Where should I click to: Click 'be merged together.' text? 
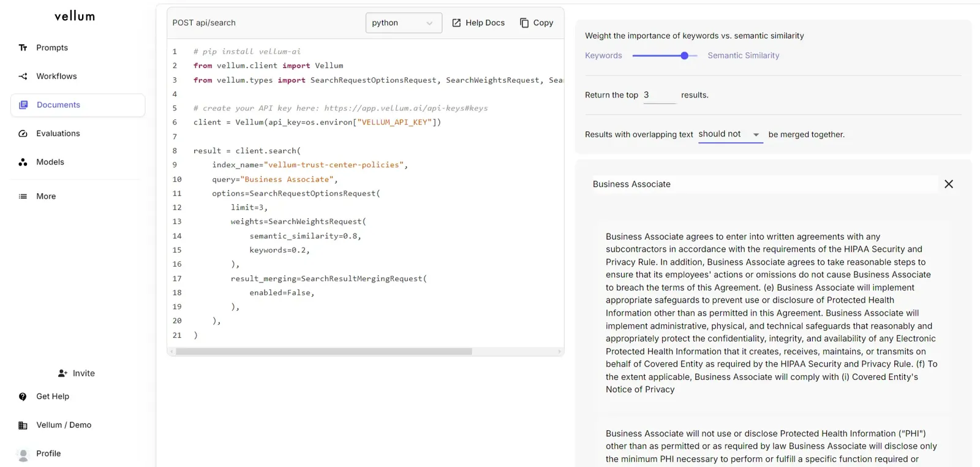pos(807,135)
